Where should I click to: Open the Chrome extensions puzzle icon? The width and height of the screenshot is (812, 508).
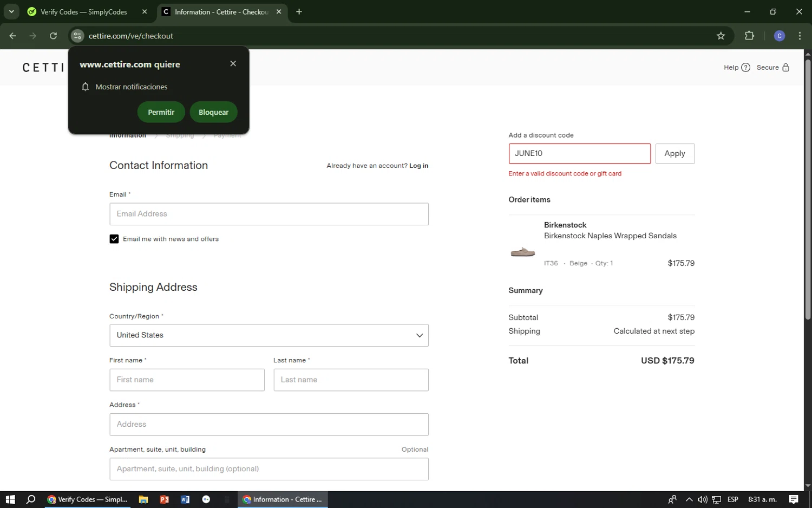[749, 36]
